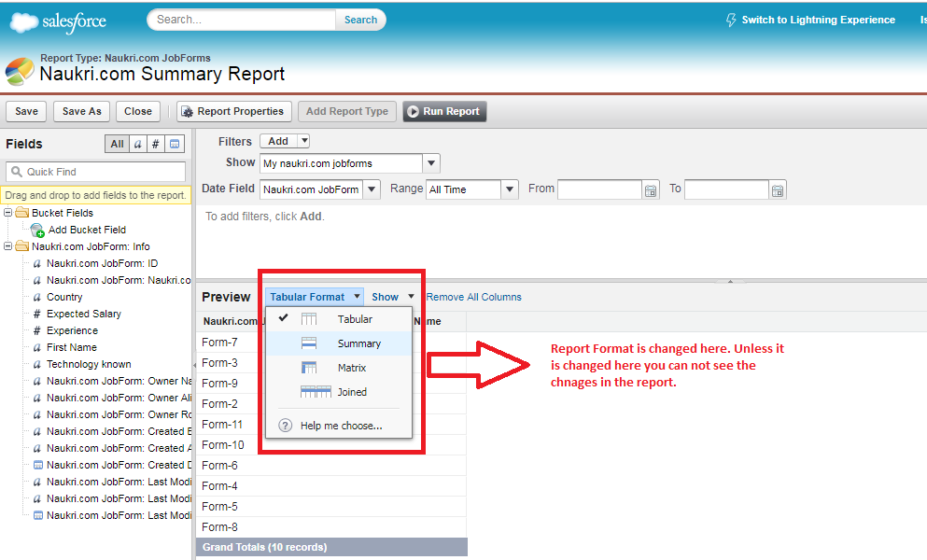Click the Technology known field icon
927x560 pixels.
tap(36, 364)
